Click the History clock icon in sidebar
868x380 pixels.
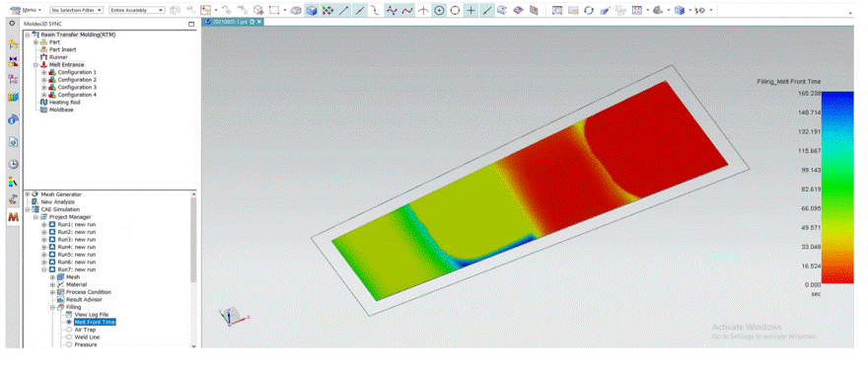point(13,164)
